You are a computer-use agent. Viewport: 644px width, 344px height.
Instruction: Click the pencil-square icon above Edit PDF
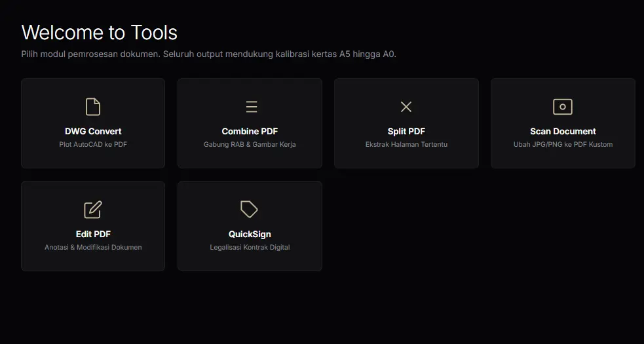tap(93, 210)
